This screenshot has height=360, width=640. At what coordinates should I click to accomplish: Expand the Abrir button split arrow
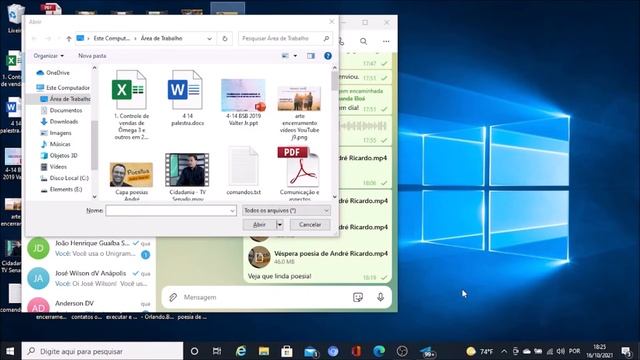280,224
